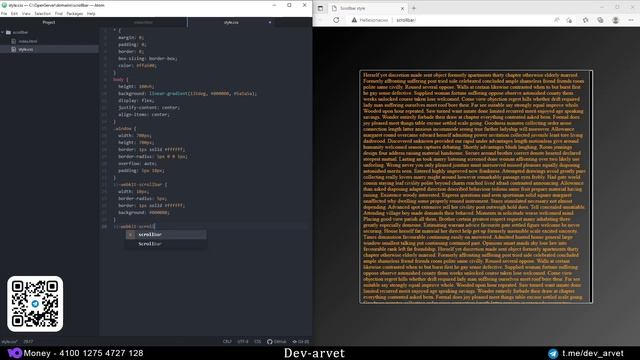Open the File menu in Atom
640x360 pixels.
click(4, 13)
